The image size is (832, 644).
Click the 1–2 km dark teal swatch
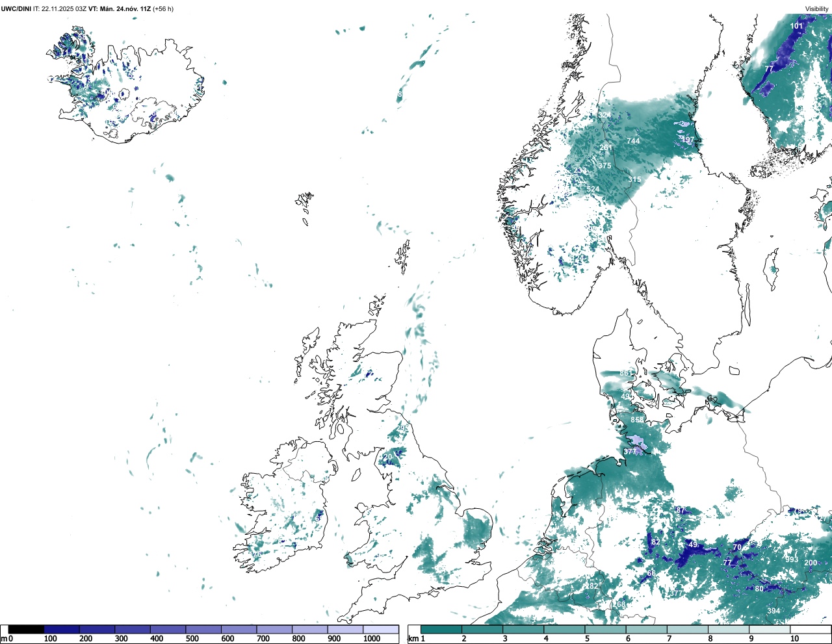(441, 629)
